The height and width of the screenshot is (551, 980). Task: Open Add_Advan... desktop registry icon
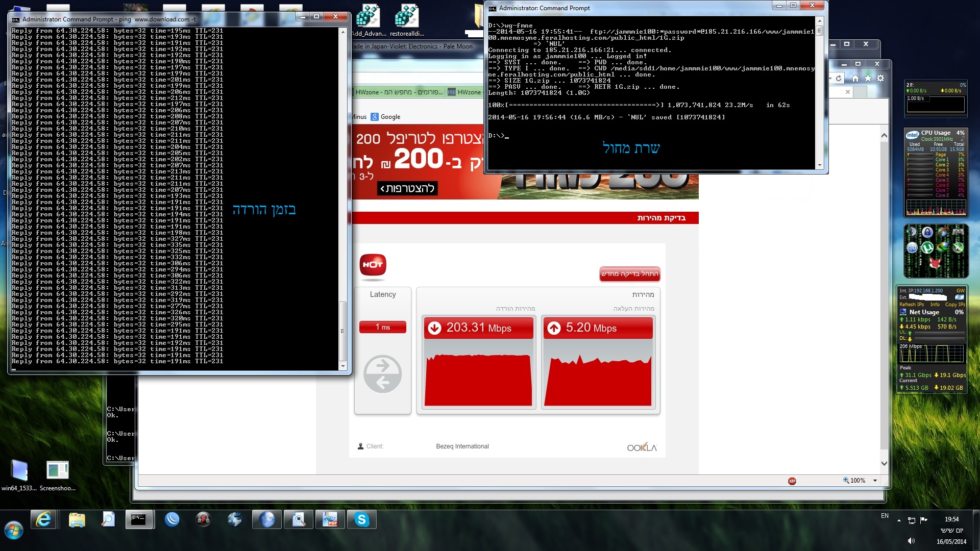[369, 20]
